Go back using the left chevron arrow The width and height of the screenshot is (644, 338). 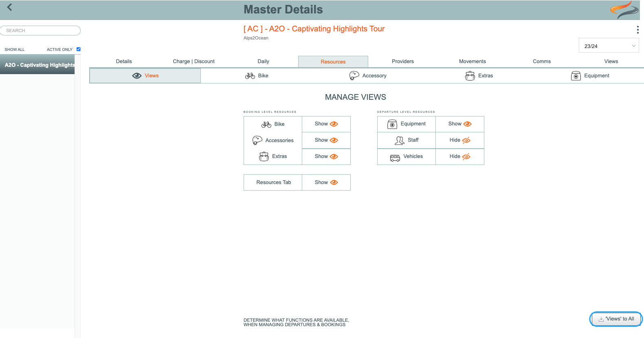[9, 7]
